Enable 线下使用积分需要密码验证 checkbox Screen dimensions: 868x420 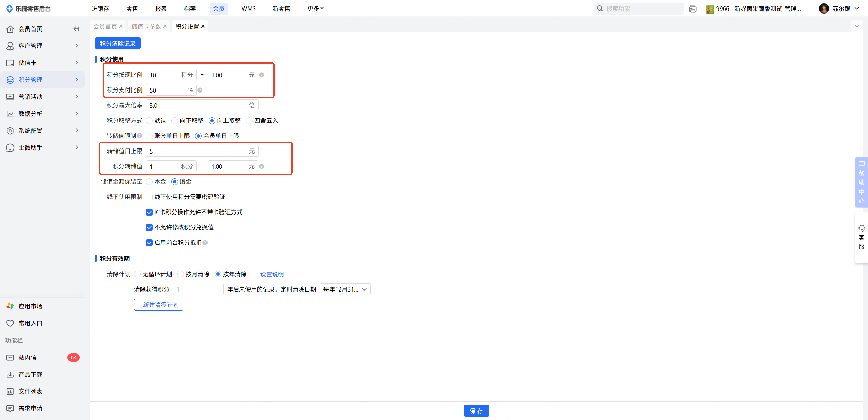pyautogui.click(x=149, y=197)
